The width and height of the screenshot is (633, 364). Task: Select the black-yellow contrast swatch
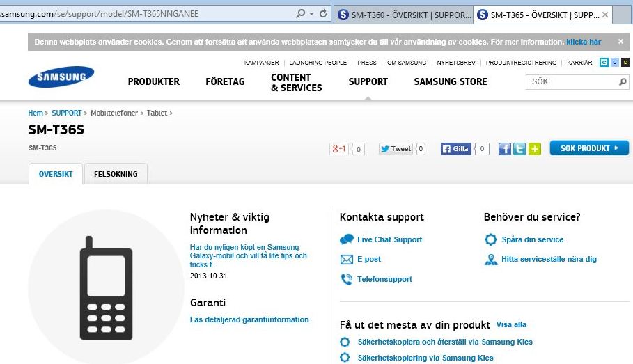tap(625, 62)
